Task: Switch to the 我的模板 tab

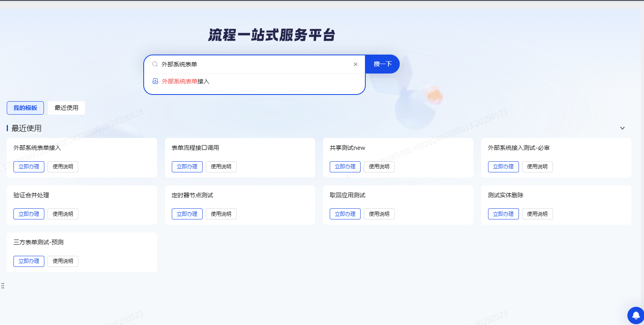Action: click(x=25, y=108)
